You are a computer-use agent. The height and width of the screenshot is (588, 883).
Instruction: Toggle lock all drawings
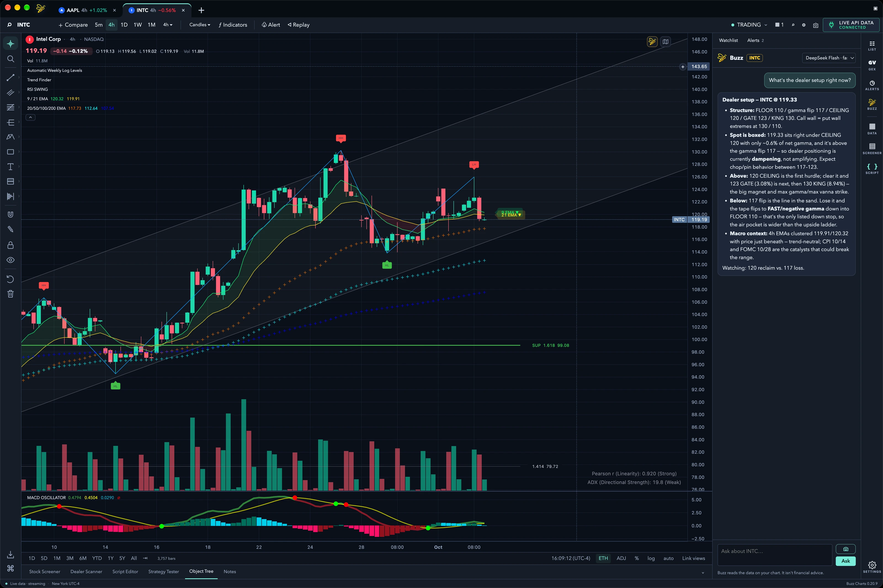(x=10, y=245)
